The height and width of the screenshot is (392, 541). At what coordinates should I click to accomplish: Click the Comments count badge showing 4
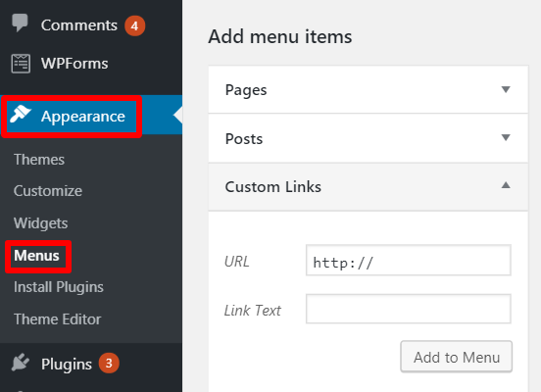click(134, 25)
